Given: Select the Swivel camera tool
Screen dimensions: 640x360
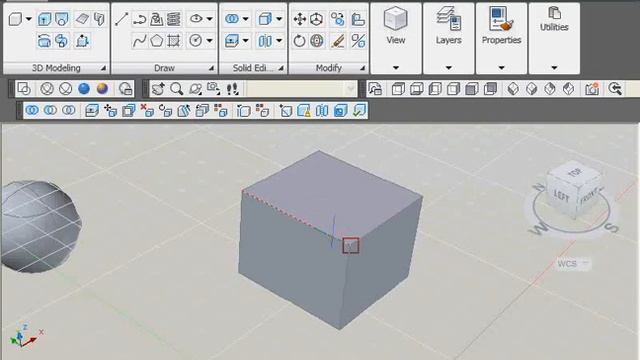Looking at the screenshot, I should tap(213, 89).
